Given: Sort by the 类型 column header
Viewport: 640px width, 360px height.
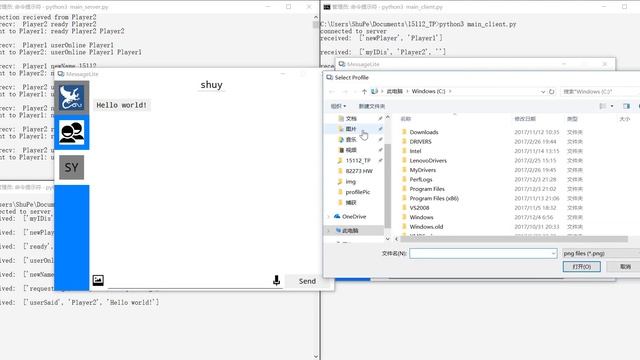Looking at the screenshot, I should tap(572, 119).
